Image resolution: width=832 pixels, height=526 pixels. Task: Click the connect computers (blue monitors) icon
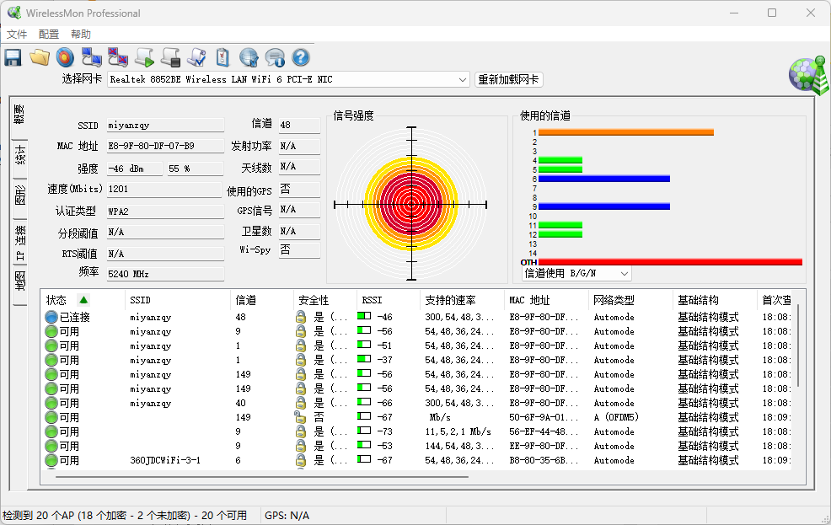[x=91, y=57]
